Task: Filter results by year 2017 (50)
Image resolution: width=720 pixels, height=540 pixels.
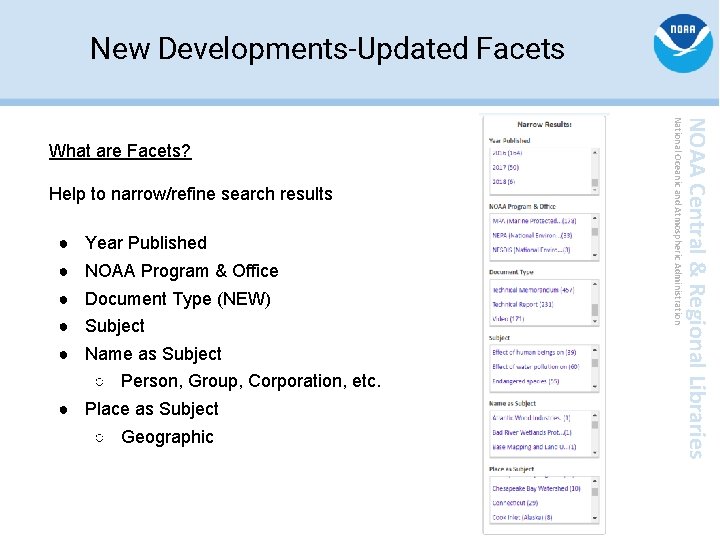Action: pyautogui.click(x=506, y=168)
